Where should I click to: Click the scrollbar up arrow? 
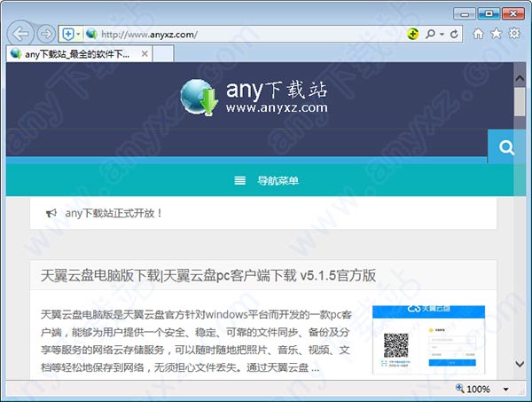point(520,78)
